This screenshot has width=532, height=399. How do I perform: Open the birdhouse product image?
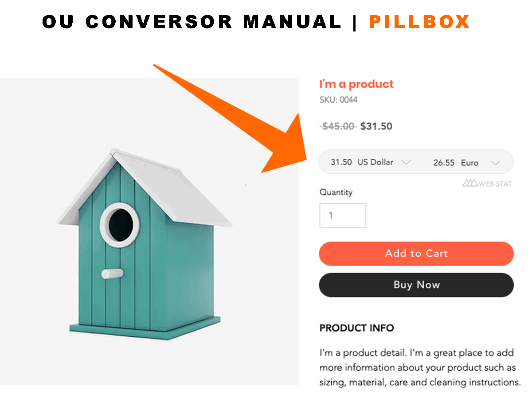point(146,244)
